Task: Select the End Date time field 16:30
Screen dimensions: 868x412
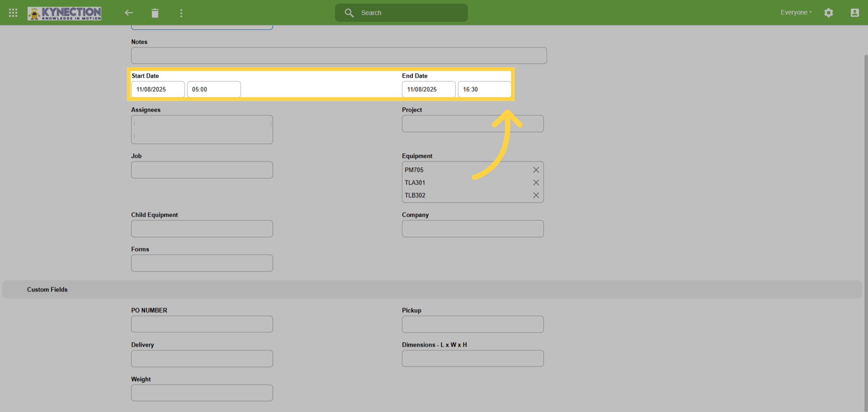Action: point(485,89)
